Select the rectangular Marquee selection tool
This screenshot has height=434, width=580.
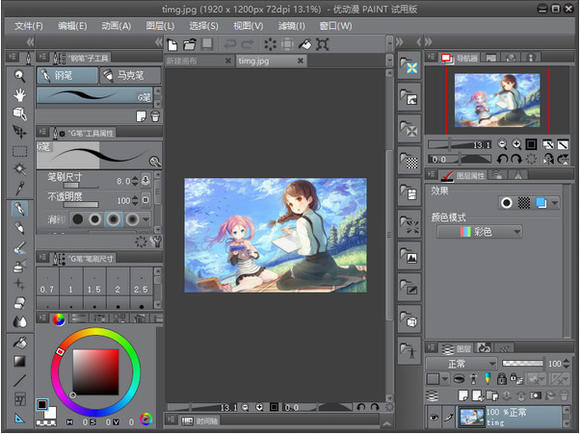[x=20, y=151]
